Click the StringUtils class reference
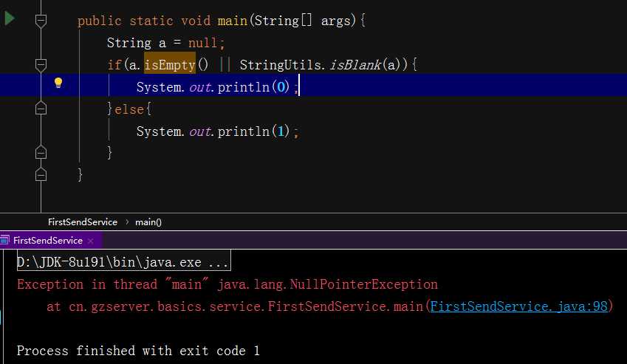 click(x=281, y=65)
